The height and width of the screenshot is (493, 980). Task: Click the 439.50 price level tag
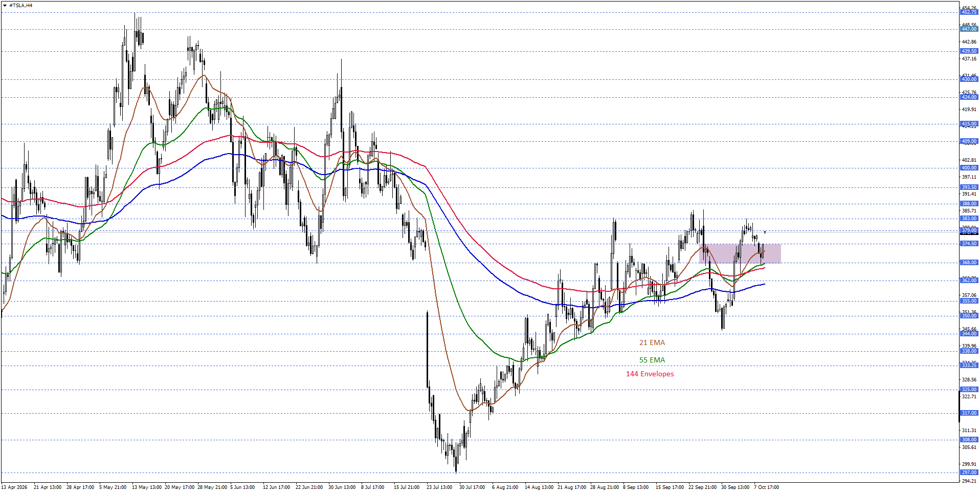tap(969, 51)
